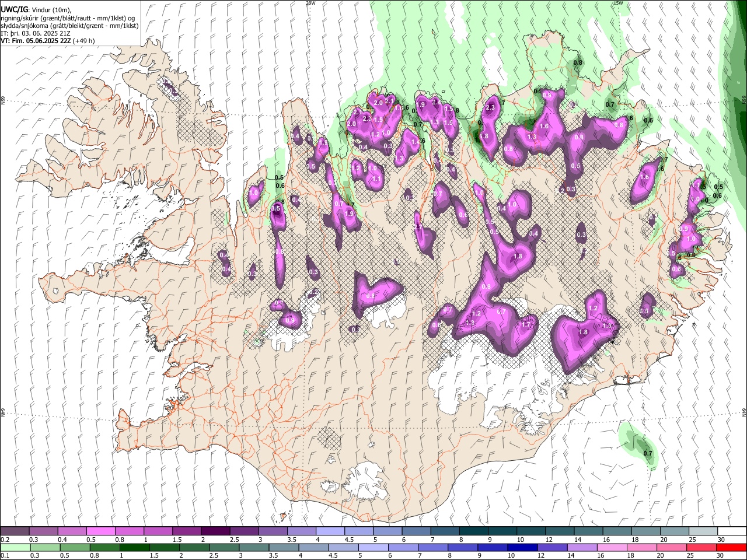Click the '3.5' precipitation value on the map
Image resolution: width=747 pixels, height=560 pixels.
[277, 208]
